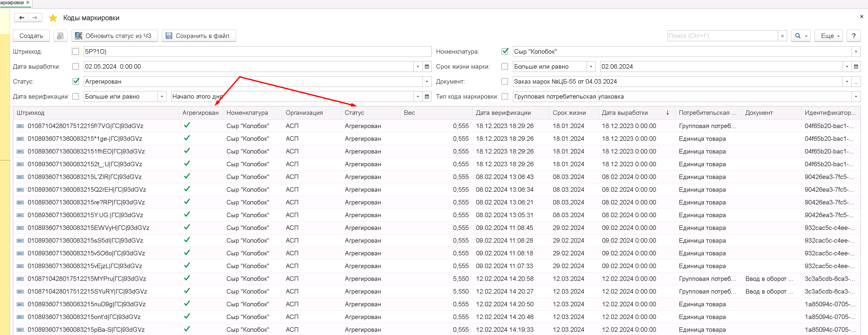The width and height of the screenshot is (868, 335).
Task: Open calendar for Дата верификации field
Action: [427, 96]
